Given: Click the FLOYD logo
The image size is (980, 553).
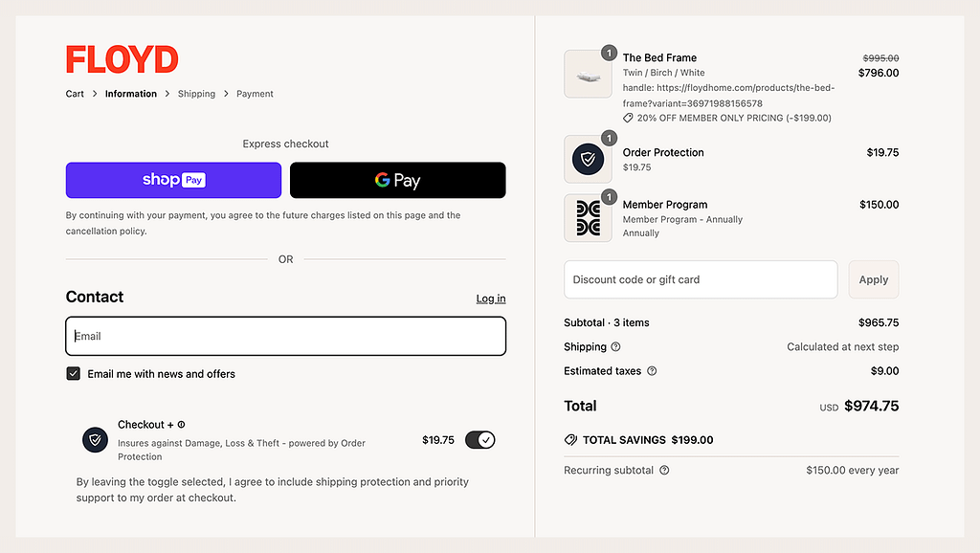Looking at the screenshot, I should [x=122, y=59].
